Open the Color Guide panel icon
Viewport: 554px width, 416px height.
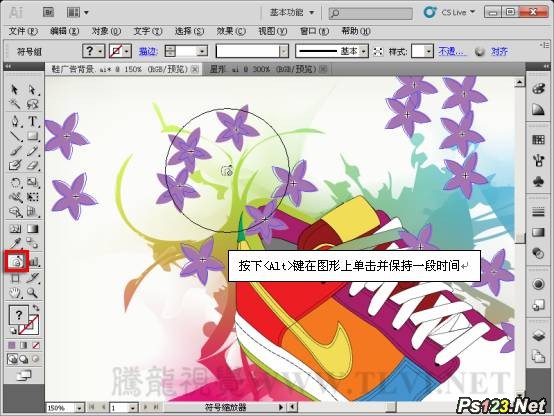tap(538, 110)
